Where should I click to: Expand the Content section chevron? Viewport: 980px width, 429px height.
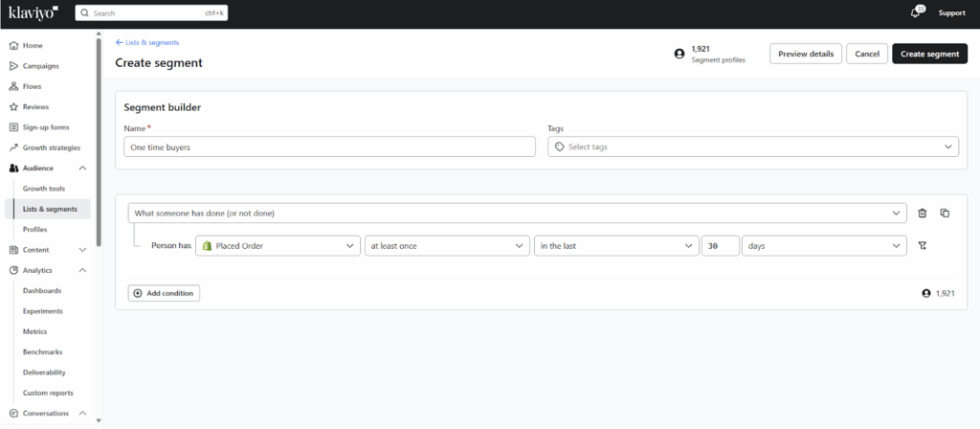[x=82, y=250]
